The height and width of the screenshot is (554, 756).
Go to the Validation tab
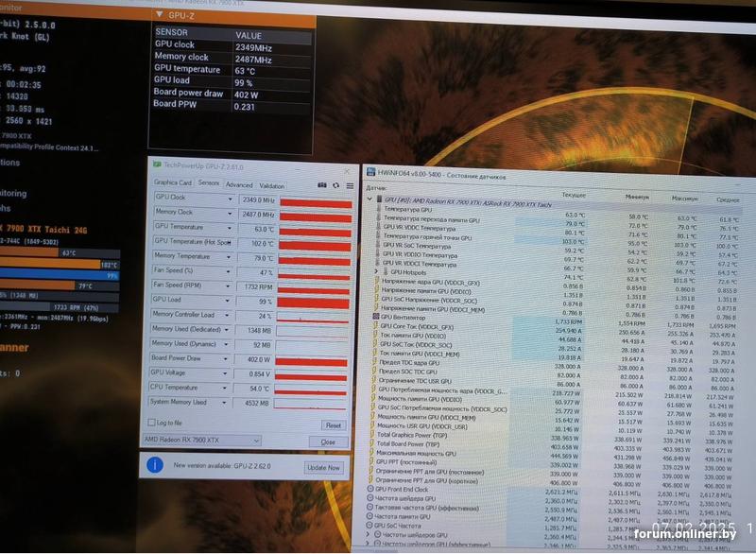272,185
